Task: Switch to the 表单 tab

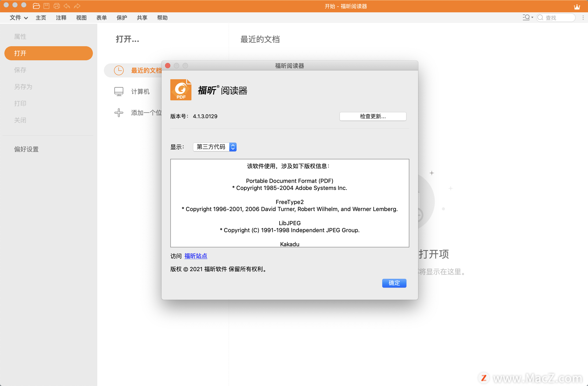Action: click(x=101, y=18)
